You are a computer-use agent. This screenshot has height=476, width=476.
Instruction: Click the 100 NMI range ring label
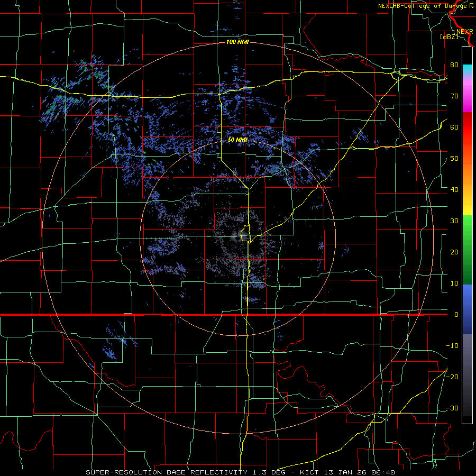(237, 42)
